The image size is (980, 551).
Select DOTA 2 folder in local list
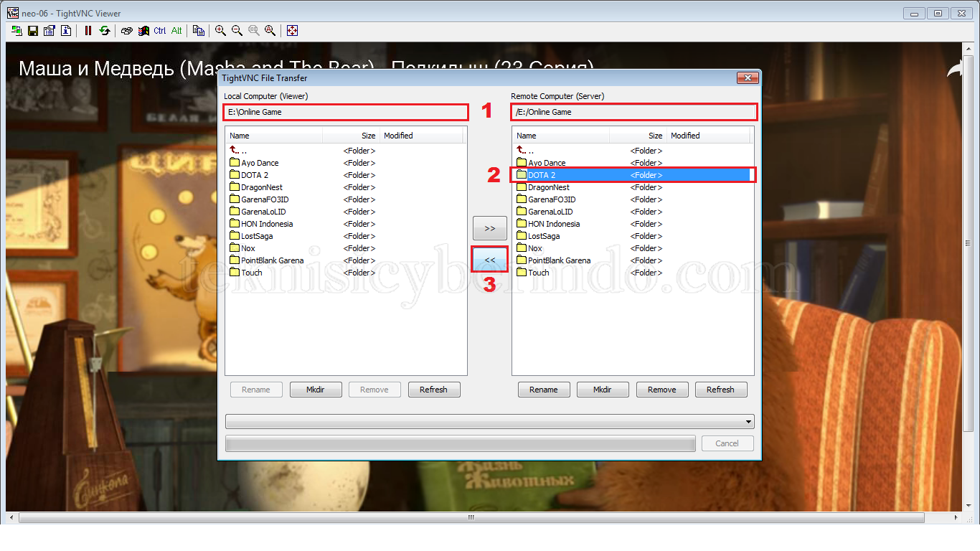249,175
